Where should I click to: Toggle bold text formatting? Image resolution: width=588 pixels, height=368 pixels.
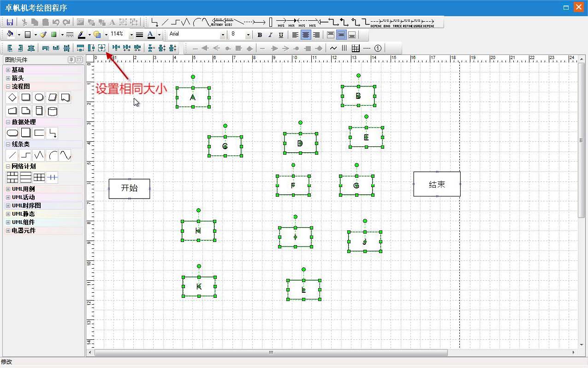[260, 35]
